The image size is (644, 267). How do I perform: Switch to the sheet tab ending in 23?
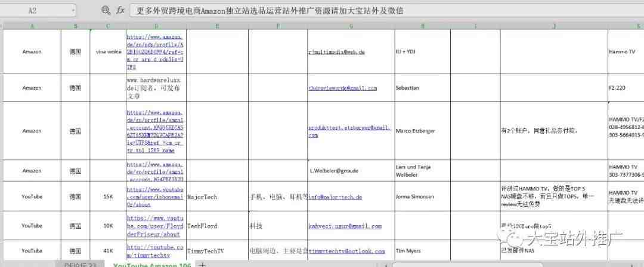pyautogui.click(x=80, y=265)
